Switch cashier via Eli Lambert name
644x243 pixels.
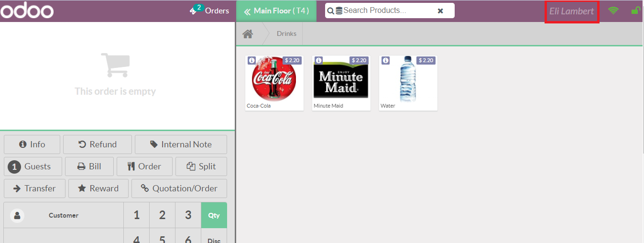pyautogui.click(x=571, y=11)
